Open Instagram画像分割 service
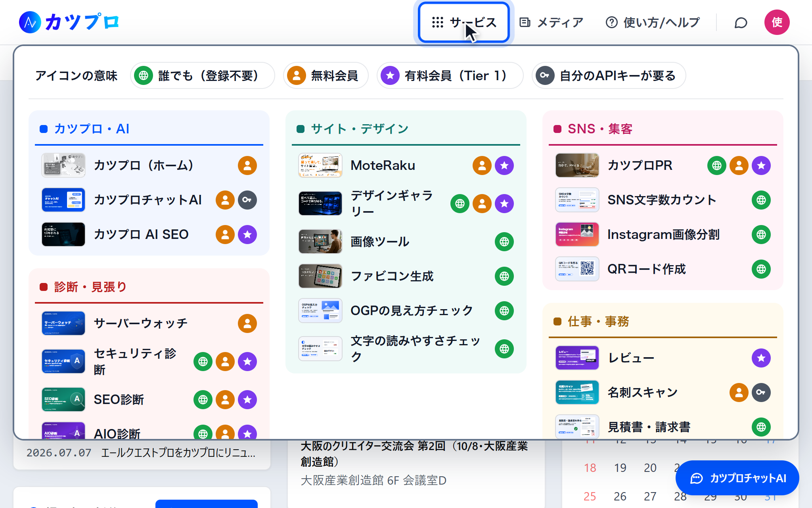The image size is (812, 508). [663, 235]
